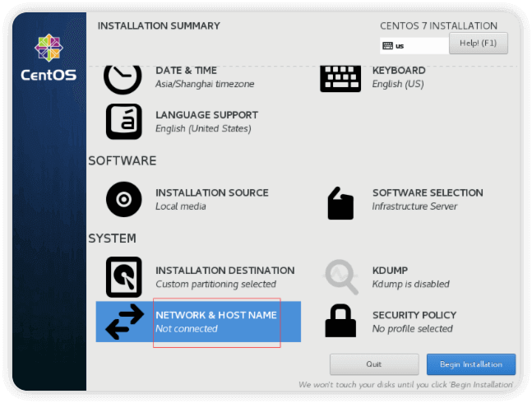This screenshot has height=403, width=532.
Task: Click the Security Policy padlock icon
Action: click(340, 321)
